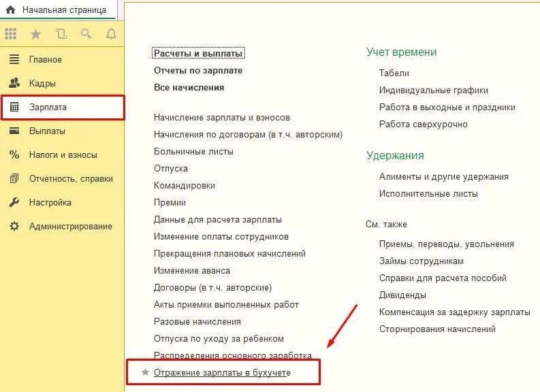Open Табели link
The height and width of the screenshot is (392, 540).
click(394, 73)
